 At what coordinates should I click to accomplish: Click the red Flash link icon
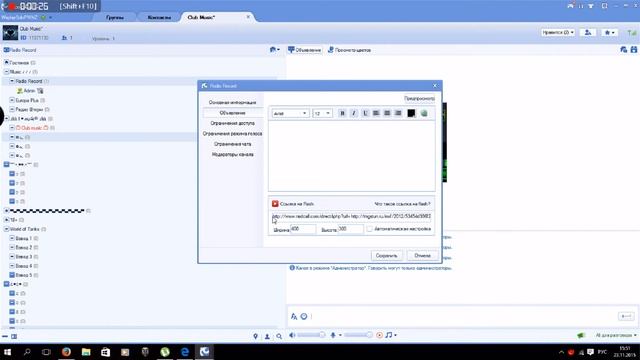coord(275,204)
